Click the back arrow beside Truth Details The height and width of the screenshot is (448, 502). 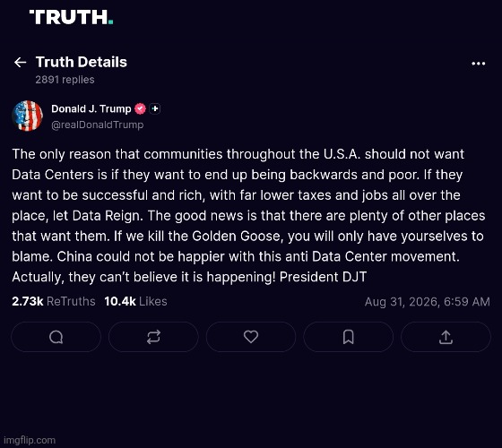coord(20,62)
